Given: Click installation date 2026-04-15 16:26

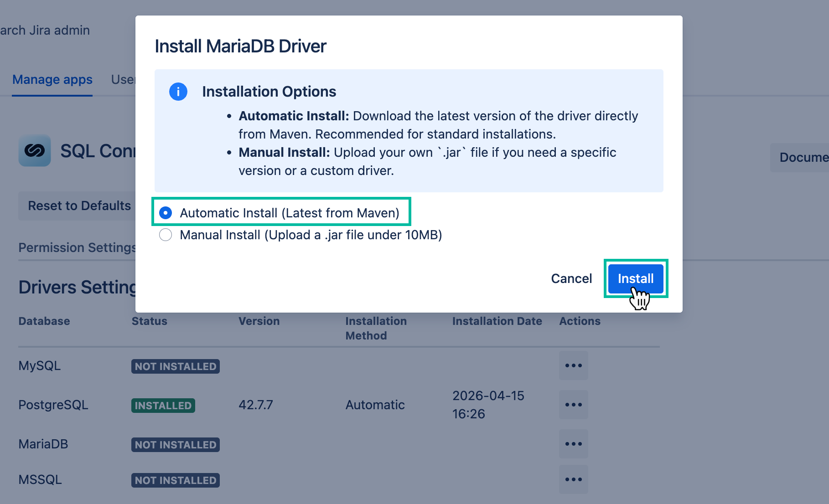Looking at the screenshot, I should click(488, 405).
